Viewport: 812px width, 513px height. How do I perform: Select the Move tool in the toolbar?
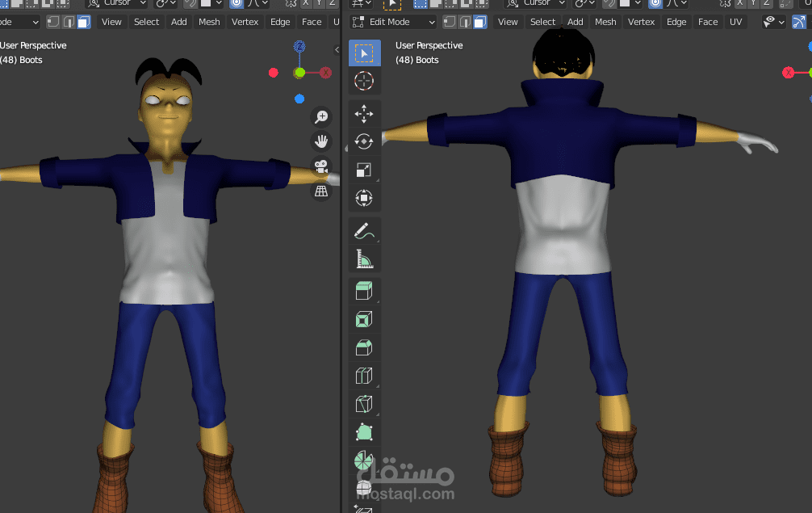364,113
